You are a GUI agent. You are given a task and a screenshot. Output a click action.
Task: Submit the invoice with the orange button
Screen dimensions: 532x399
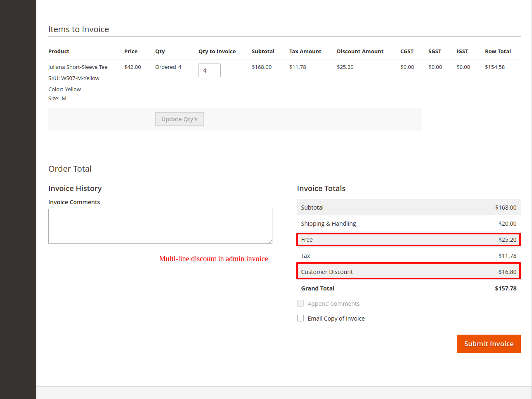489,344
